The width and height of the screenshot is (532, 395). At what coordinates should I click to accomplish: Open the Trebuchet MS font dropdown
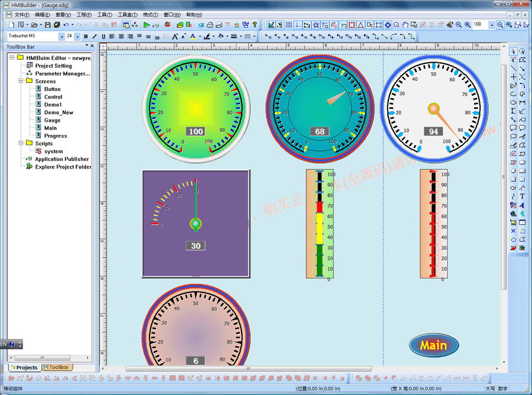tap(61, 36)
